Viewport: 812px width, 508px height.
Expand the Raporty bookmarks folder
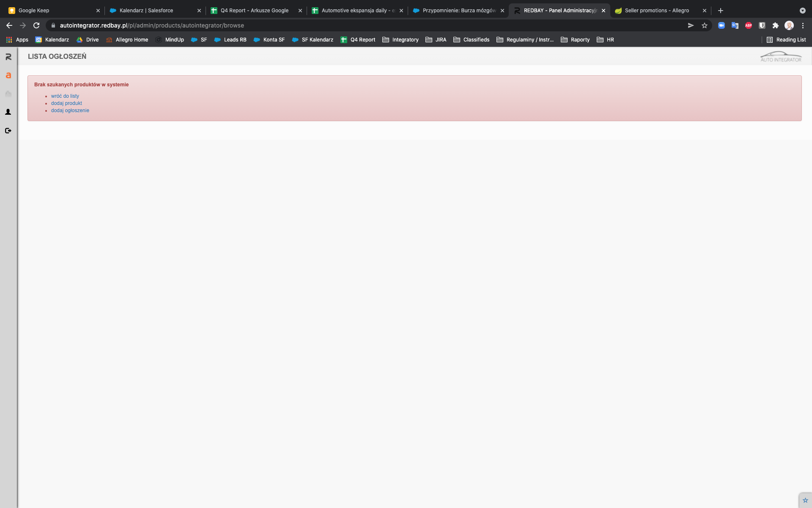[x=575, y=40]
